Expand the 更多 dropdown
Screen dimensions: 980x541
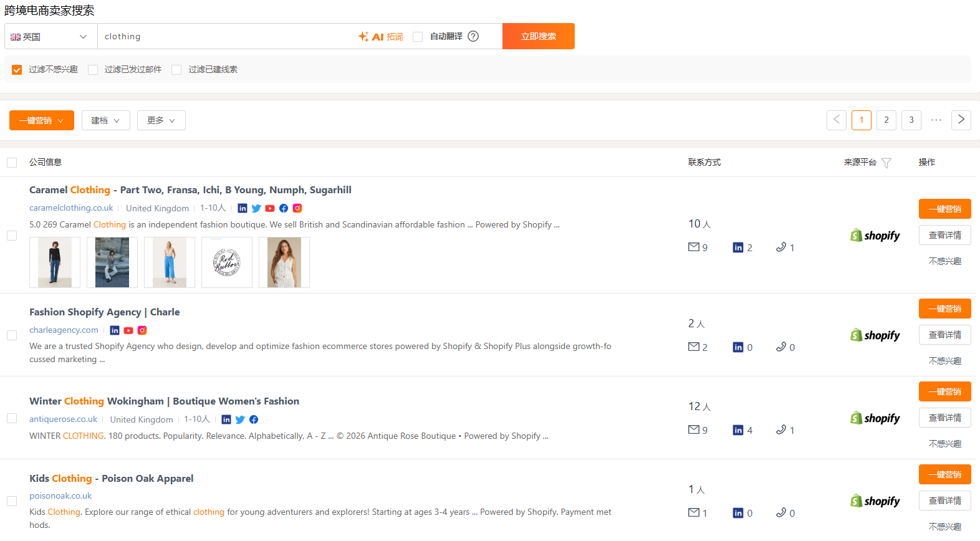pyautogui.click(x=161, y=120)
